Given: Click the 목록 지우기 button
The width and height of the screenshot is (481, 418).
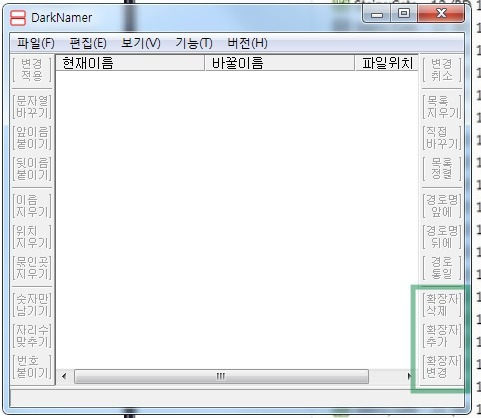Looking at the screenshot, I should [x=442, y=107].
